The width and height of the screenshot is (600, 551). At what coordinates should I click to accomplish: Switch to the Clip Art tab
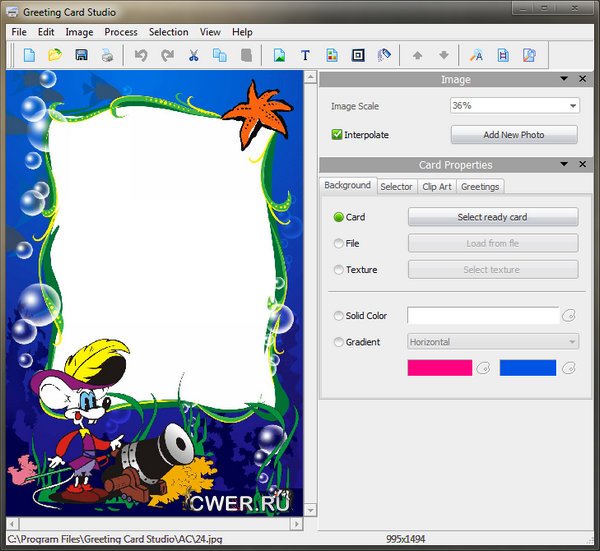pyautogui.click(x=437, y=186)
